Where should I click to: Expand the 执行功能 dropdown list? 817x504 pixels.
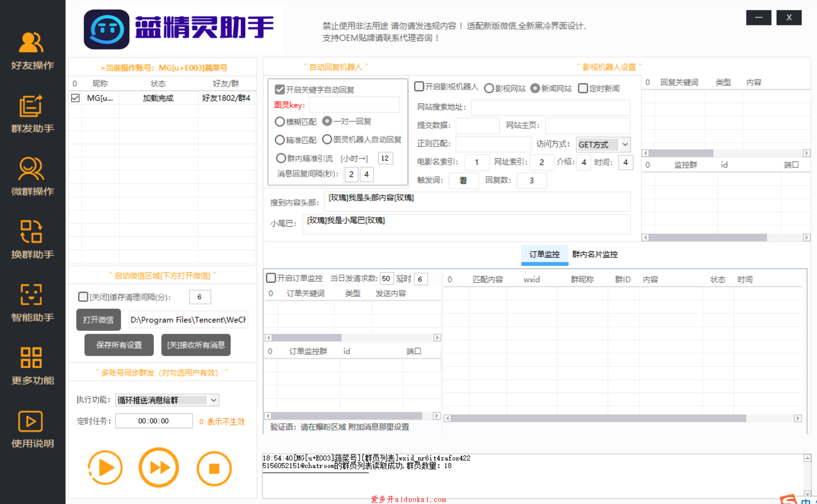[214, 400]
